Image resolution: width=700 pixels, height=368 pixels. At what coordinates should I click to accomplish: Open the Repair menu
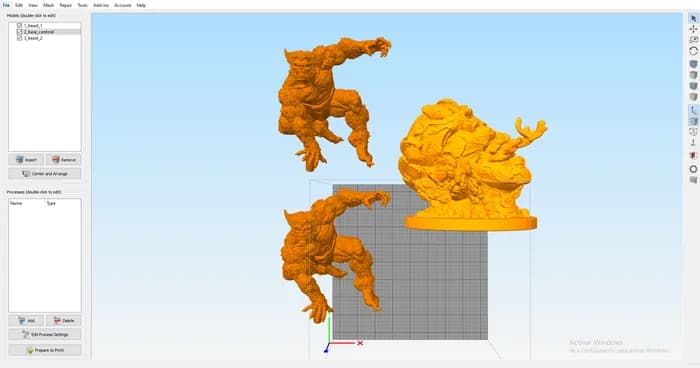[66, 5]
